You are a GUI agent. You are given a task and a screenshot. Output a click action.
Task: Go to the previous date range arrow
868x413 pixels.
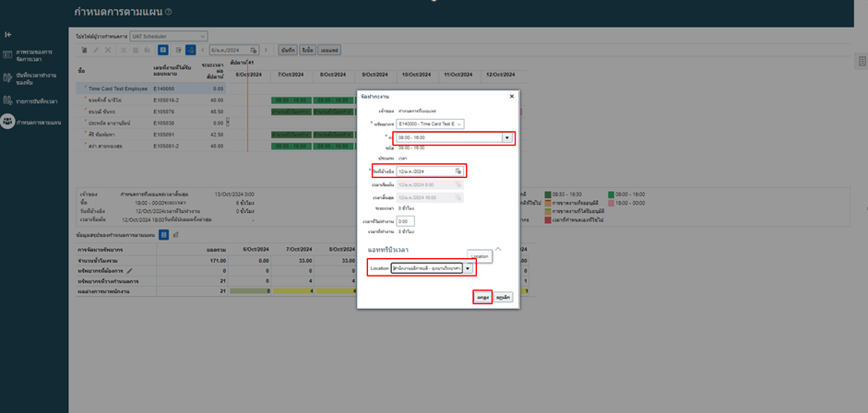[x=202, y=50]
